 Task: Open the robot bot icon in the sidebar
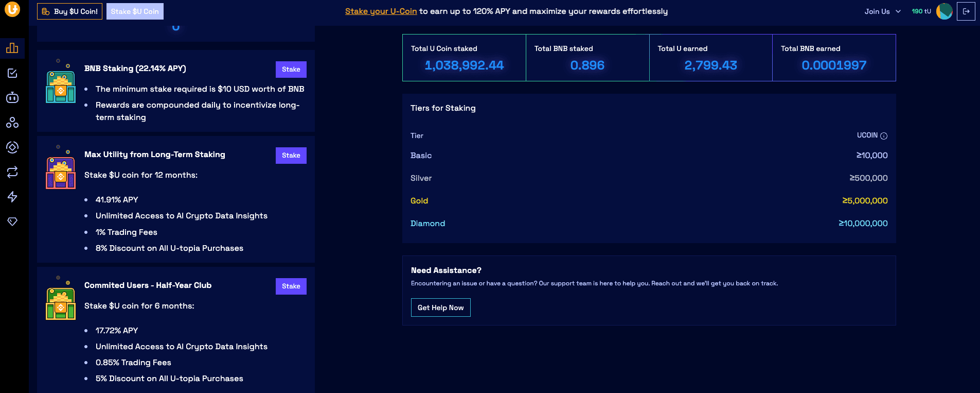(x=12, y=98)
